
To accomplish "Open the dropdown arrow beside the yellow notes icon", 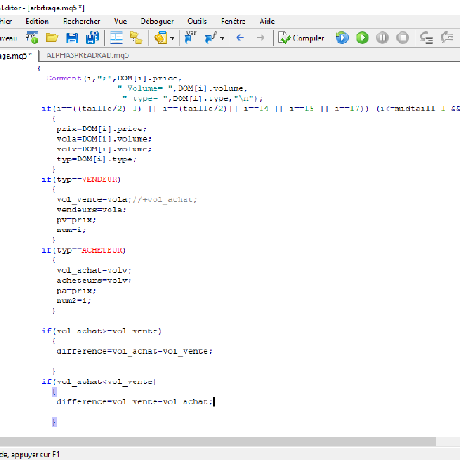I will tap(172, 38).
